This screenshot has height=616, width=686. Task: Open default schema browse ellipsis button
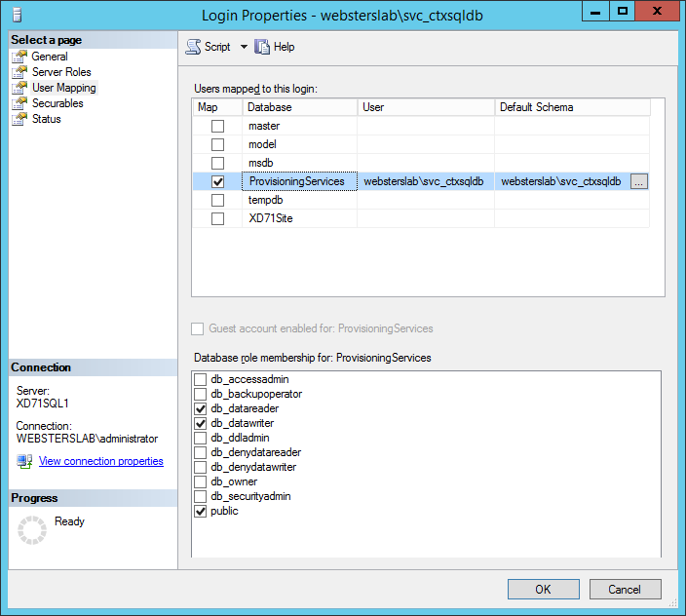coord(639,181)
